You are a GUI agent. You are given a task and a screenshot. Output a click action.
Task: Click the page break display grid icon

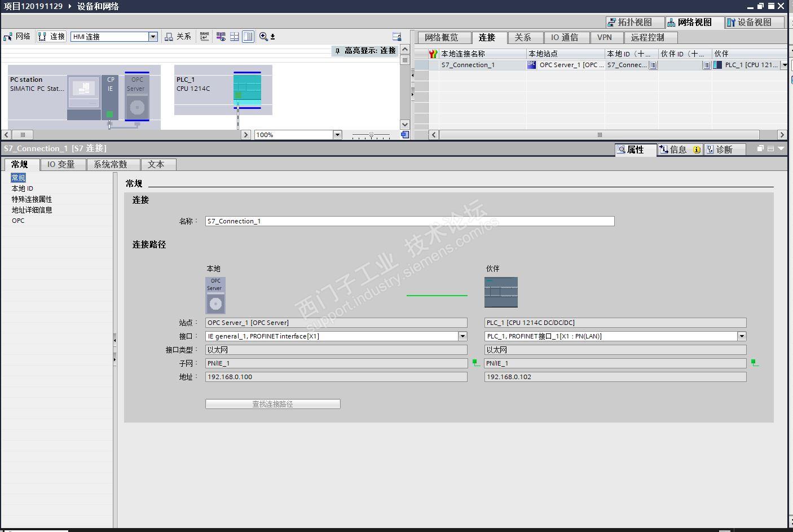pyautogui.click(x=235, y=37)
